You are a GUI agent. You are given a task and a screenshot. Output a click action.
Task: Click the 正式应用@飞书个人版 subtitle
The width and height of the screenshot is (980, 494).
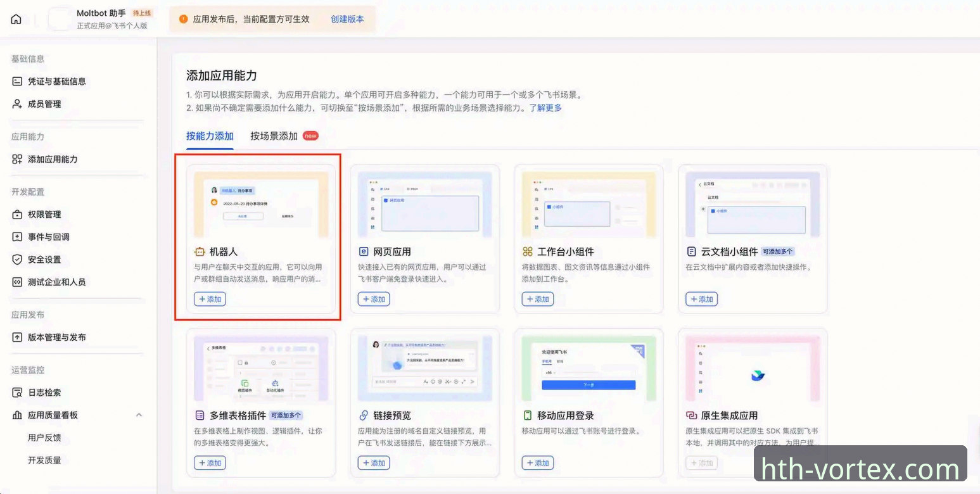[112, 26]
